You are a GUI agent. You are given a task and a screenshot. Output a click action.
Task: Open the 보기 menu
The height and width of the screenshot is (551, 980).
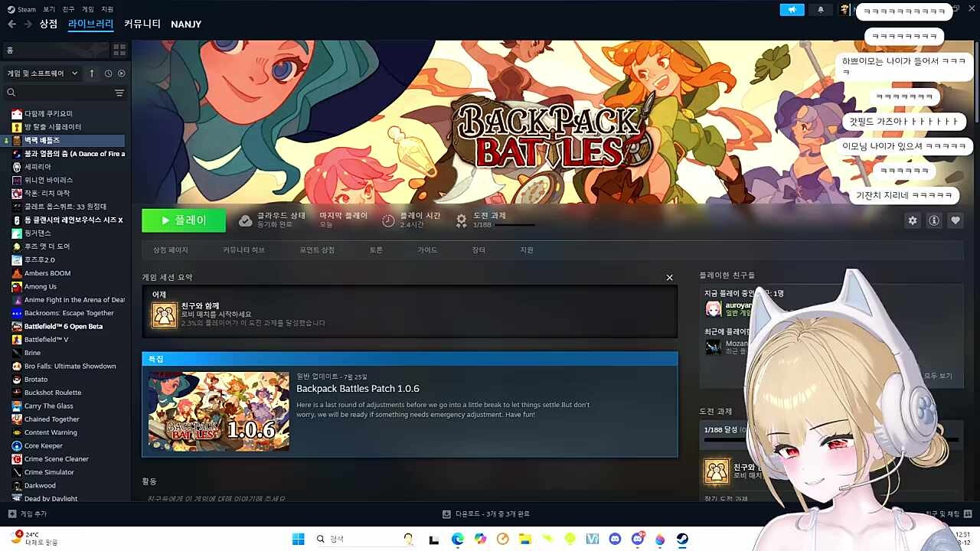pos(49,9)
